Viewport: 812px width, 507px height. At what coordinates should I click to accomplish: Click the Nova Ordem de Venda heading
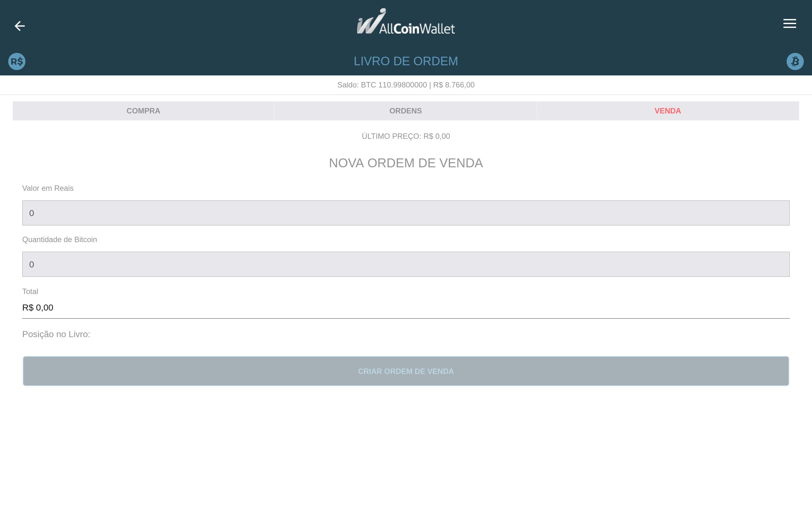(x=406, y=163)
